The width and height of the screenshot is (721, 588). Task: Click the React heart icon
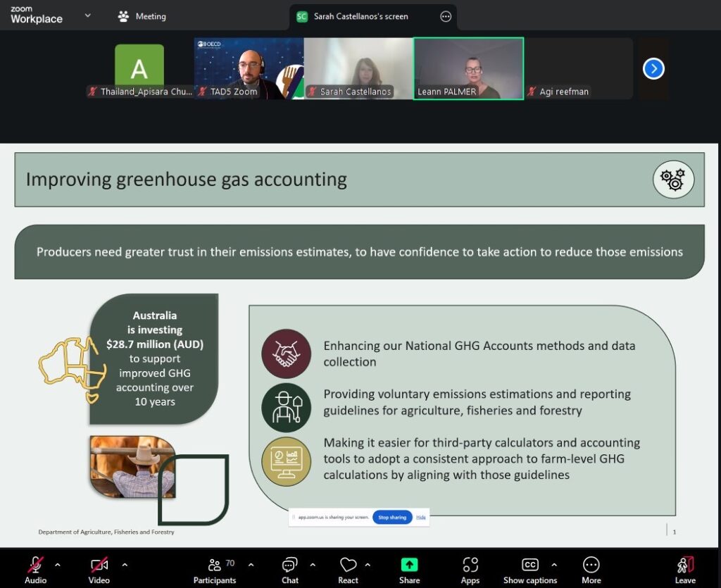tap(348, 565)
